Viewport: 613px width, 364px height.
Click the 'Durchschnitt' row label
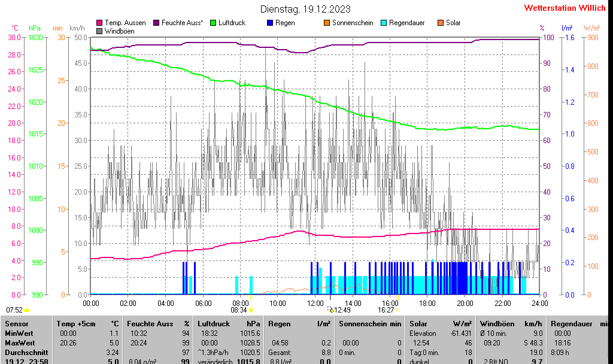[26, 352]
